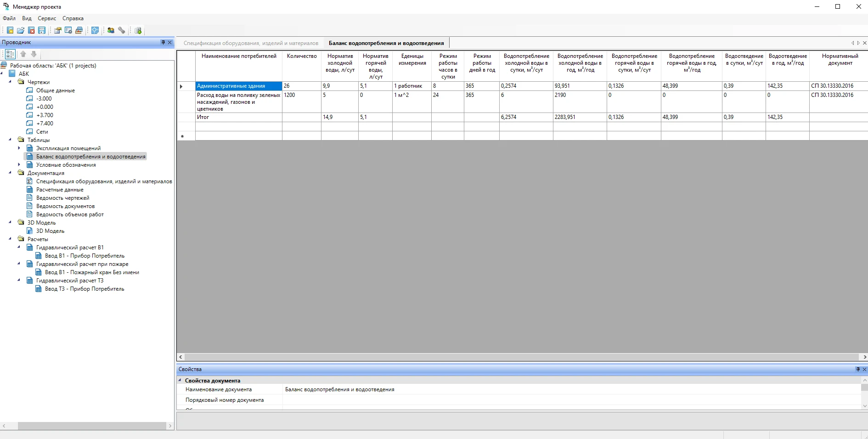The height and width of the screenshot is (439, 868).
Task: Select the Административные здания cell
Action: coord(238,86)
